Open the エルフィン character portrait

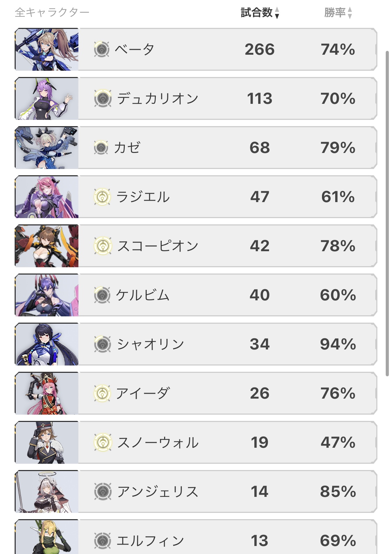click(x=47, y=537)
